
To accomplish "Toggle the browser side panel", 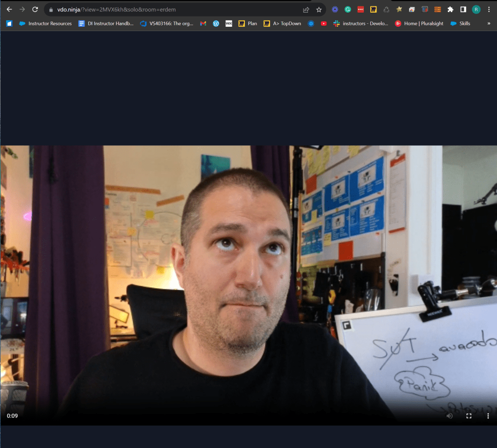I will [x=463, y=10].
